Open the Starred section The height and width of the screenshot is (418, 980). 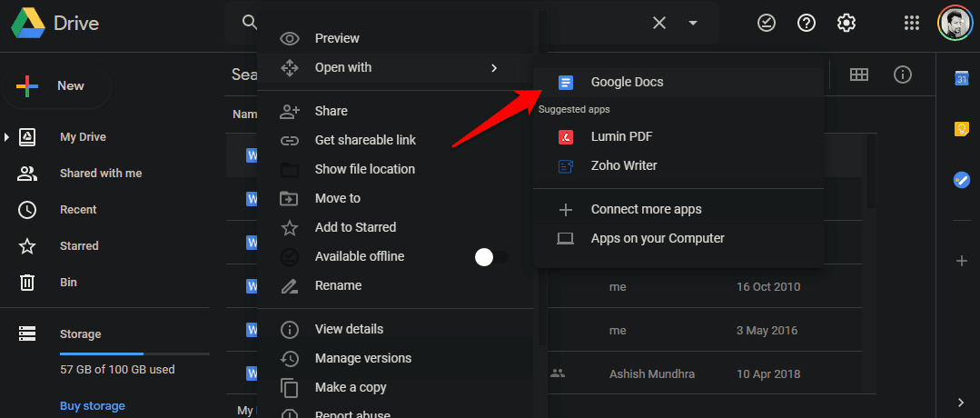coord(79,246)
